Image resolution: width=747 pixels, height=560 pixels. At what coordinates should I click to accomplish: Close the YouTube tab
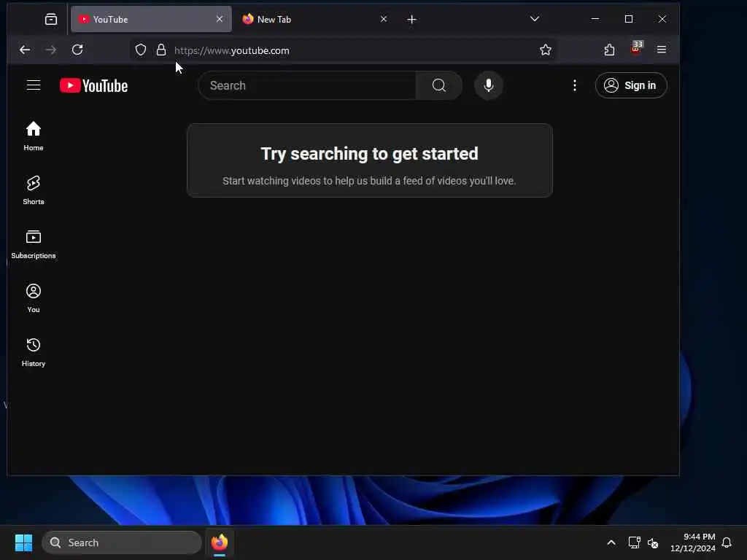click(219, 19)
